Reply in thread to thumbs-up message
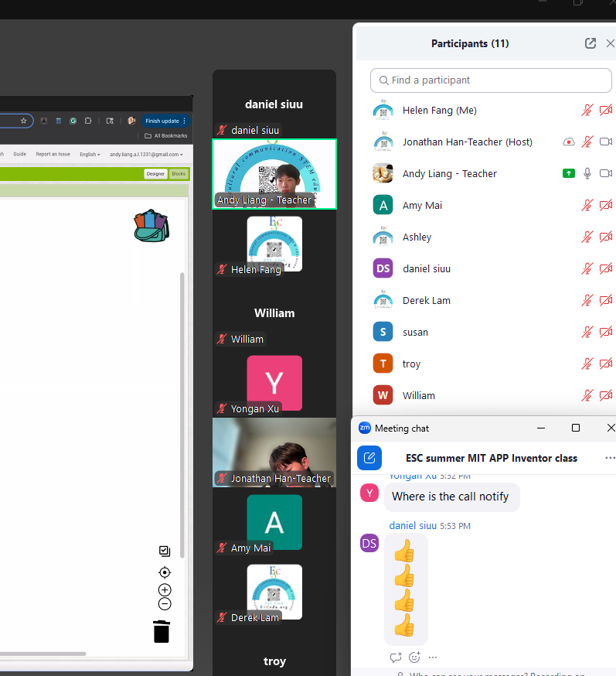Screen dimensions: 616x676 coord(396,657)
